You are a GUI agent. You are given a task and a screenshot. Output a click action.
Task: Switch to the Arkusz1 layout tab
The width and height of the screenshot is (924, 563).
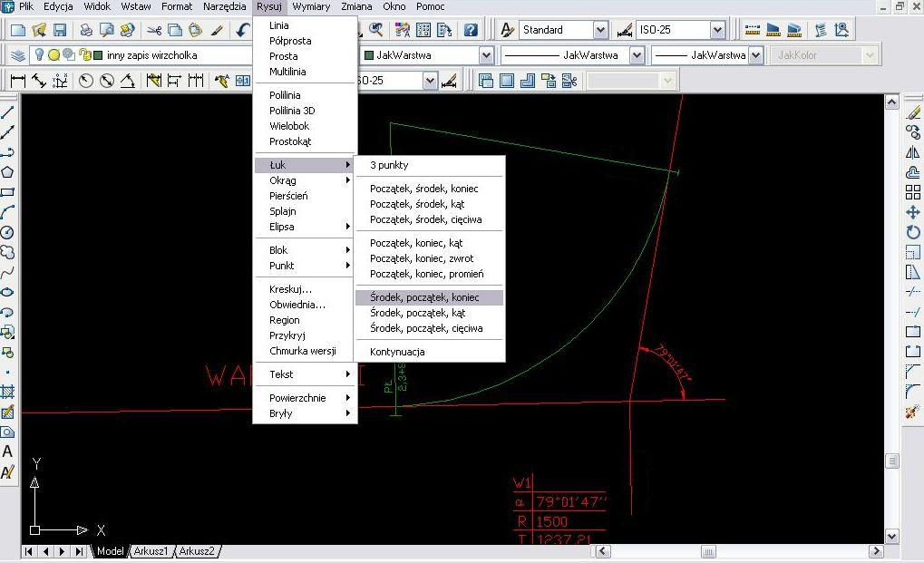click(151, 551)
